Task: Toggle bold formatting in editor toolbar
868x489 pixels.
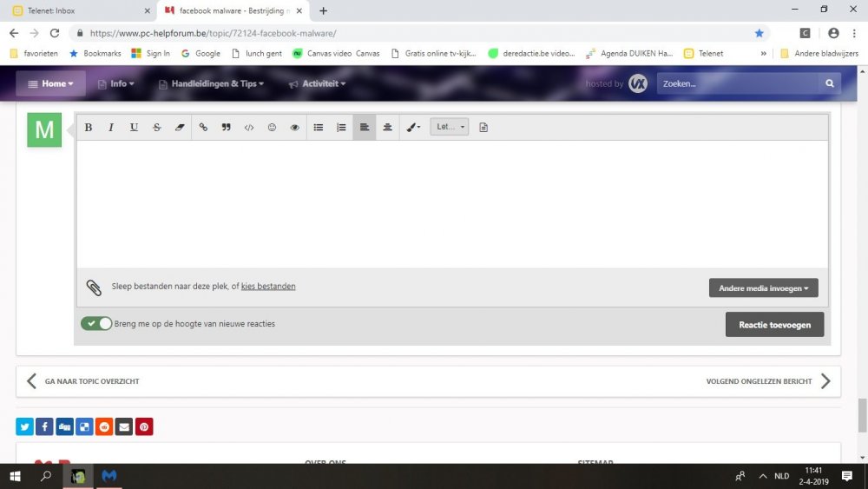Action: click(x=88, y=128)
